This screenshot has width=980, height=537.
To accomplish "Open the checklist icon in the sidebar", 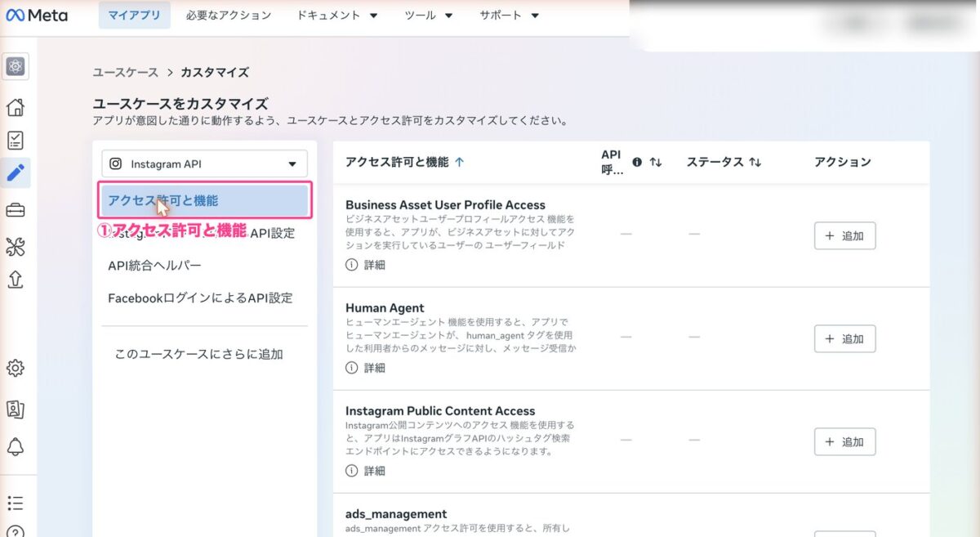I will 16,141.
